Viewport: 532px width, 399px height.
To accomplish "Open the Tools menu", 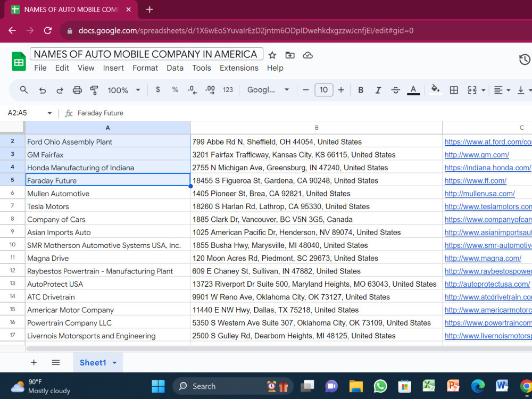I will [x=202, y=68].
